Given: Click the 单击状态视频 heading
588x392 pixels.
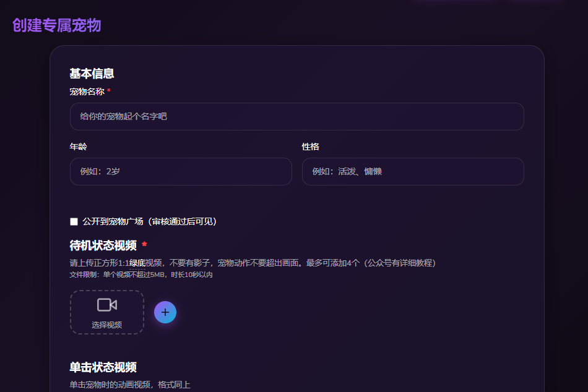Looking at the screenshot, I should tap(103, 367).
